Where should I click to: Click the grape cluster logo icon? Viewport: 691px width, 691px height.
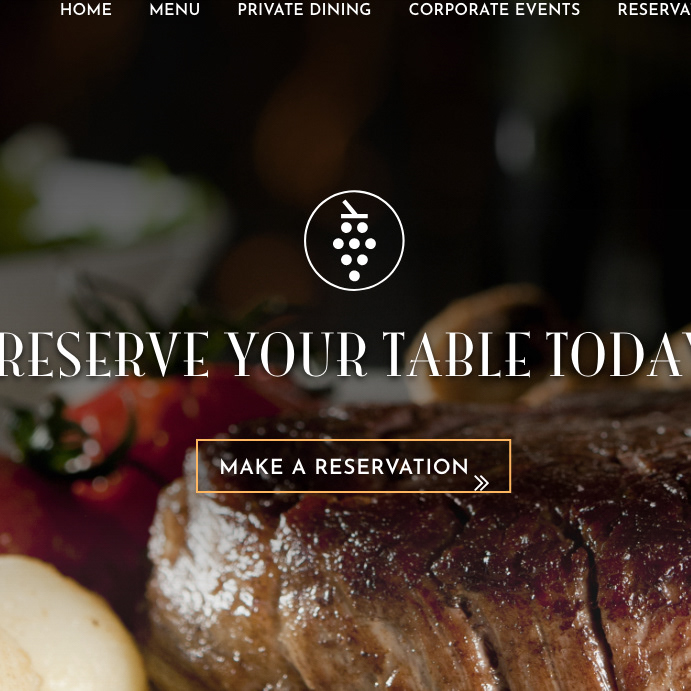(354, 241)
